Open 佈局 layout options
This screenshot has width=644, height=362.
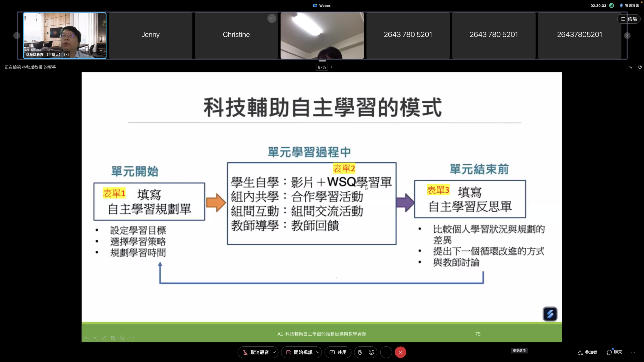coord(629,19)
